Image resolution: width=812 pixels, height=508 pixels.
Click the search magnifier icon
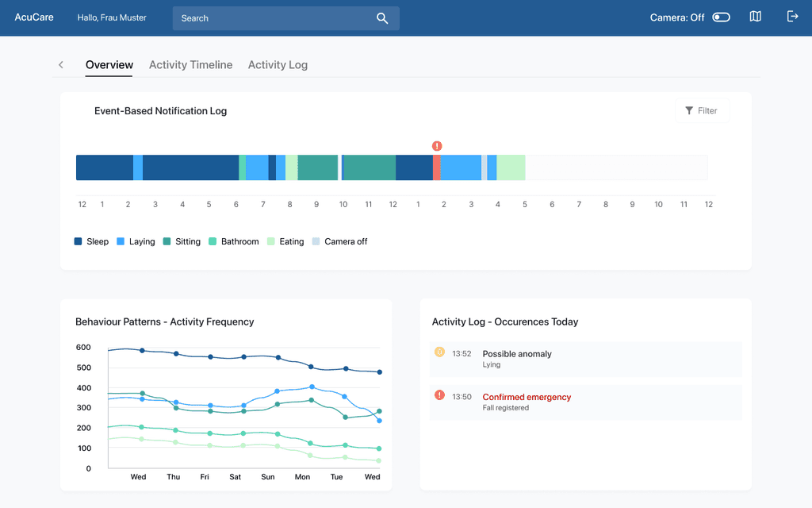point(382,18)
